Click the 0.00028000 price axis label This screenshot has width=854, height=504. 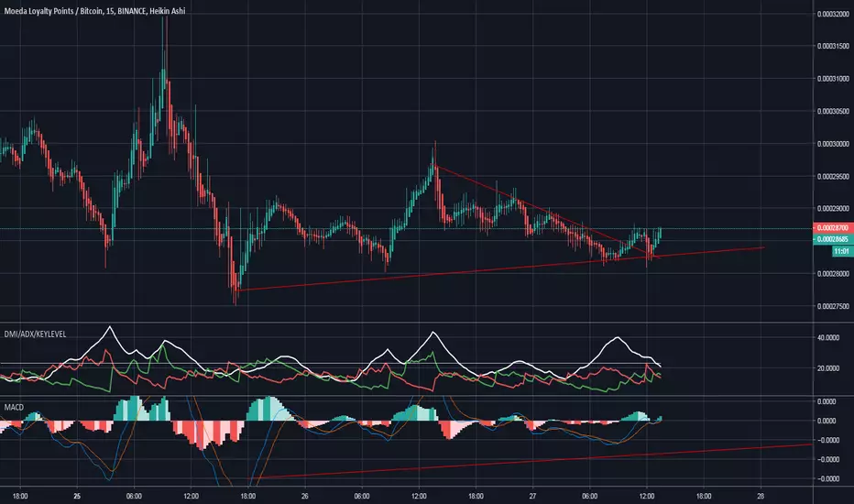pyautogui.click(x=833, y=273)
